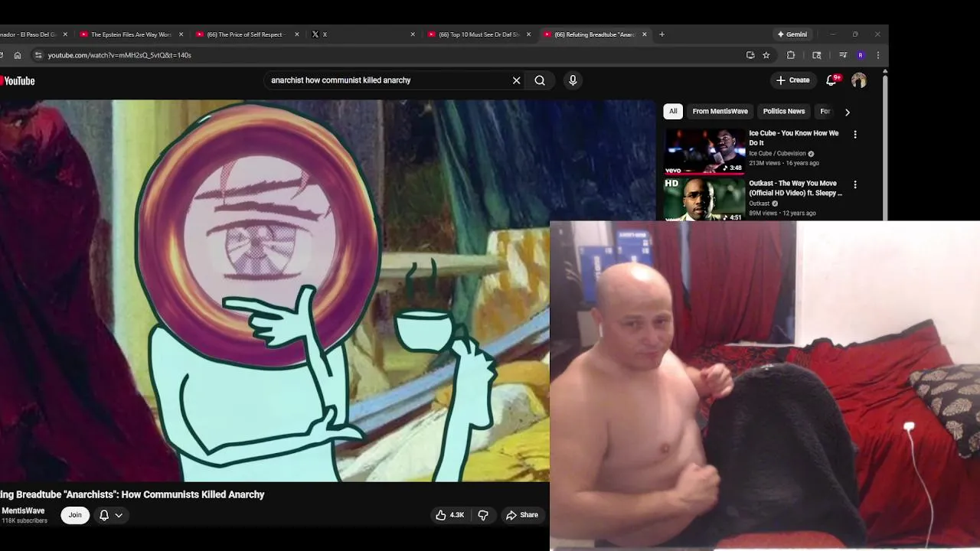Click the '118K subscribers' text

(x=24, y=521)
